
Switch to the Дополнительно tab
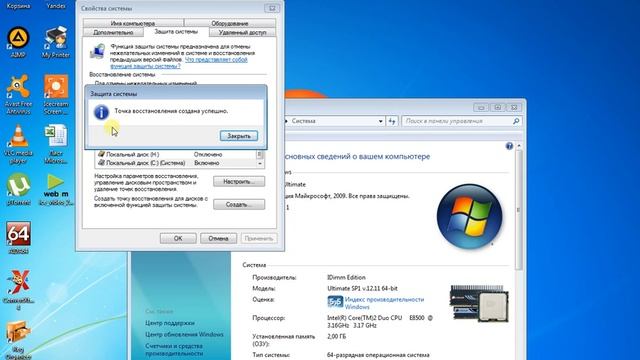click(x=113, y=32)
